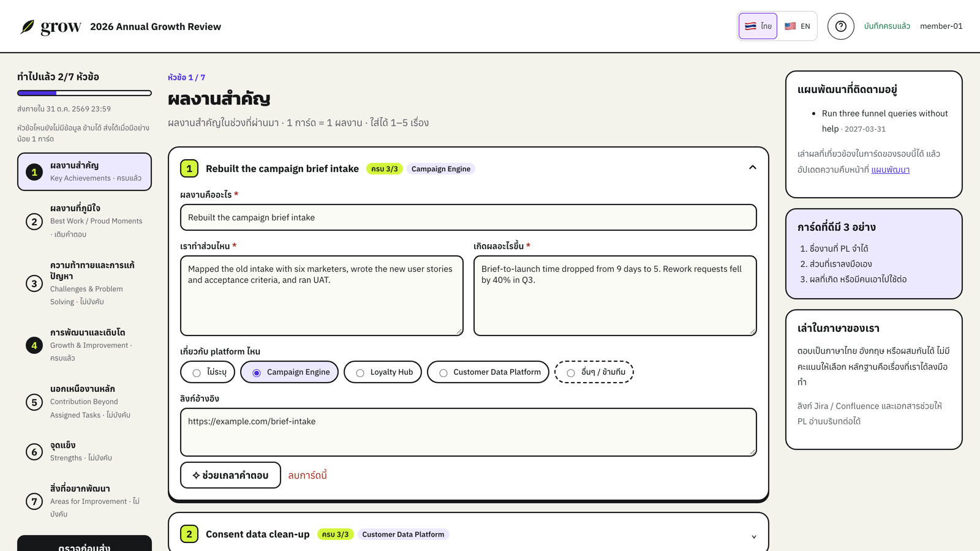Select the ไม่ระบุ platform radio option
The width and height of the screenshot is (980, 551).
pos(208,372)
